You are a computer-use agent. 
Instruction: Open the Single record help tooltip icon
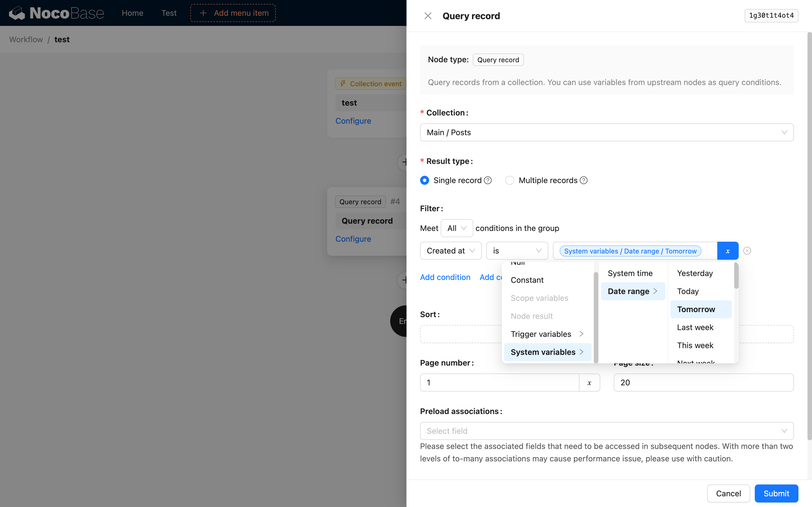[x=488, y=180]
